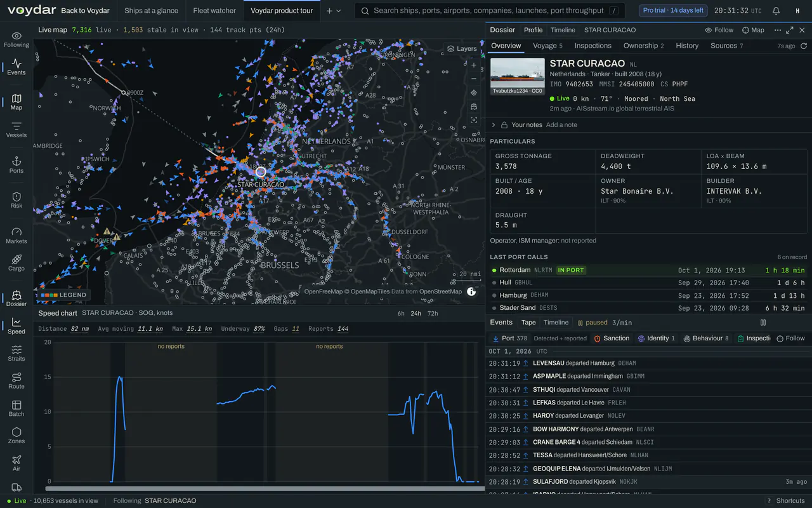Select the 72h speed chart range
The width and height of the screenshot is (812, 508).
click(x=432, y=313)
